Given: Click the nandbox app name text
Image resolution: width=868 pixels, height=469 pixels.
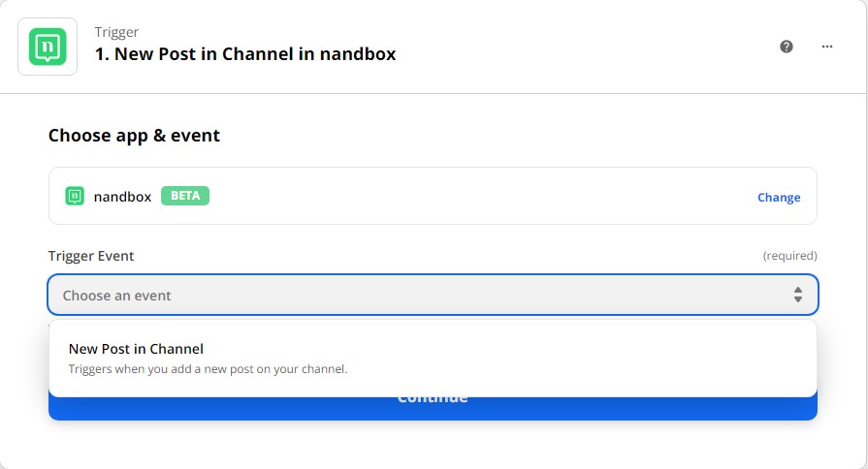Looking at the screenshot, I should click(122, 197).
